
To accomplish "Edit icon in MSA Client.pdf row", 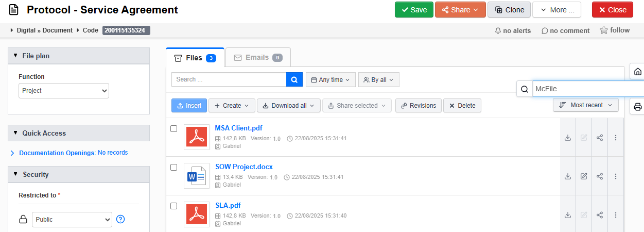I will click(584, 138).
